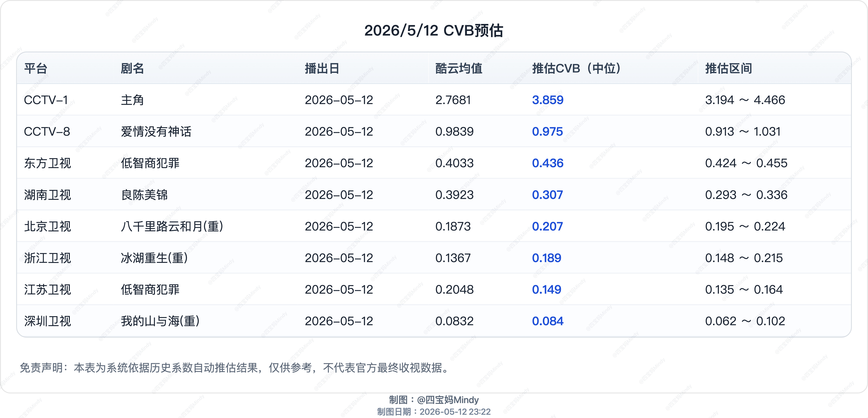
Task: Click the range '0.135 ~ 0.164'
Action: pyautogui.click(x=744, y=290)
